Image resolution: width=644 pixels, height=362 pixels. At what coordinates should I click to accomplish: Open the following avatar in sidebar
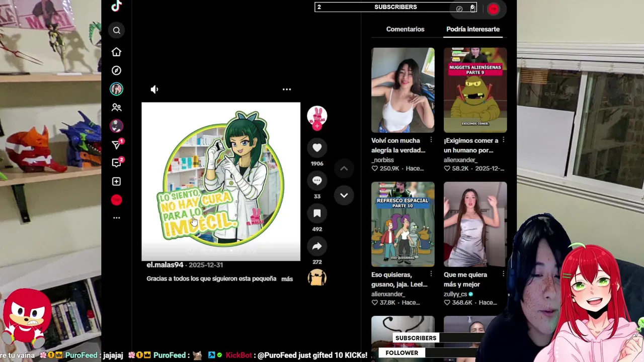tap(116, 89)
